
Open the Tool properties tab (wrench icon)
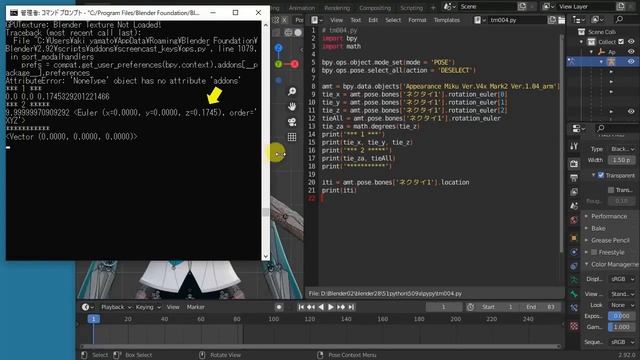point(574,146)
